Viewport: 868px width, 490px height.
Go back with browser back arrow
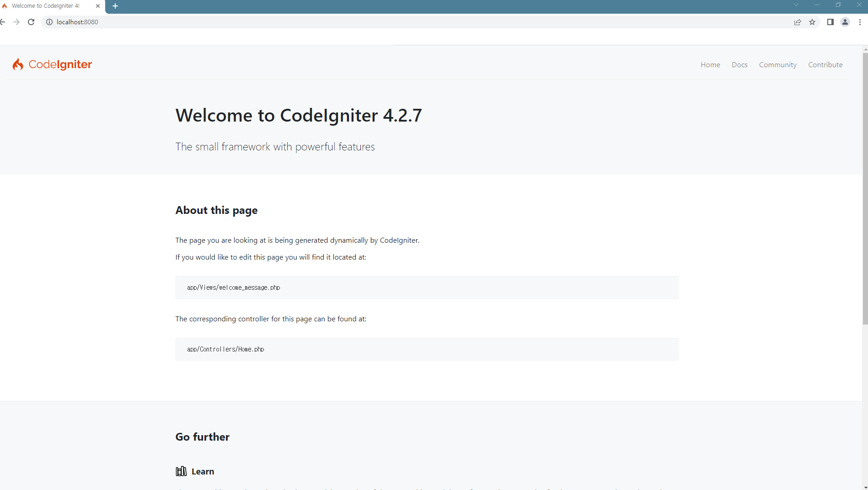click(x=2, y=22)
